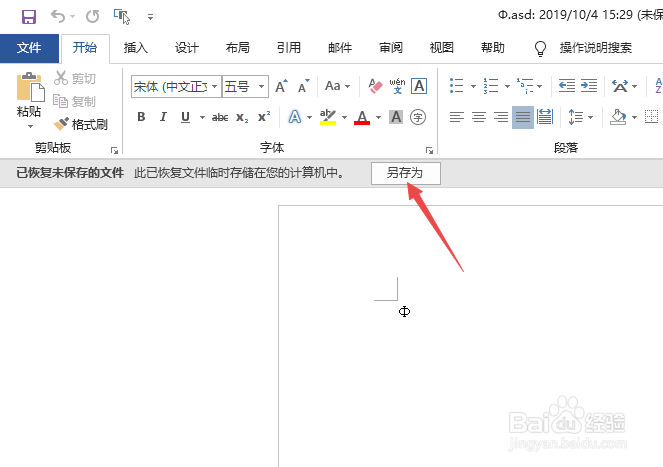Open the 文件 menu
The width and height of the screenshot is (663, 467).
click(29, 48)
